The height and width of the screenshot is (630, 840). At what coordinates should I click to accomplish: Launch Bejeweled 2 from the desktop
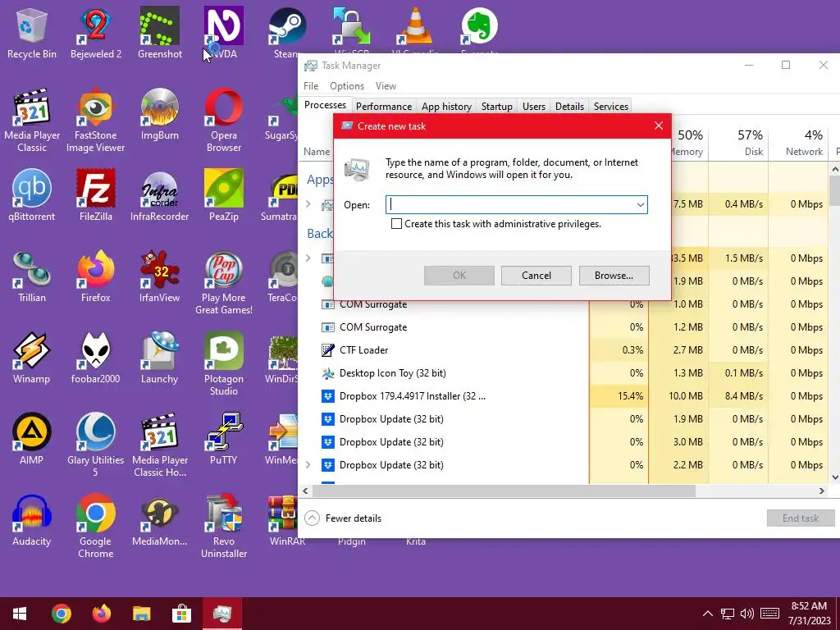tap(96, 33)
